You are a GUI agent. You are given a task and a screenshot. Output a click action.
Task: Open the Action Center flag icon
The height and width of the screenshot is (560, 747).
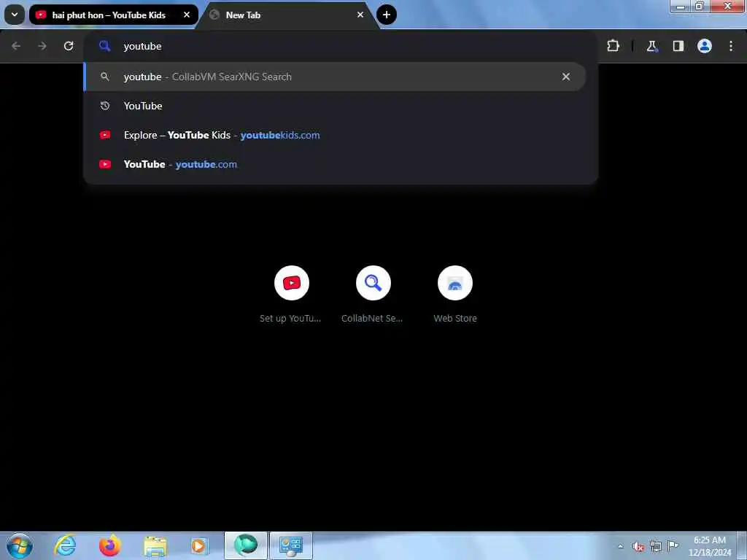(673, 545)
